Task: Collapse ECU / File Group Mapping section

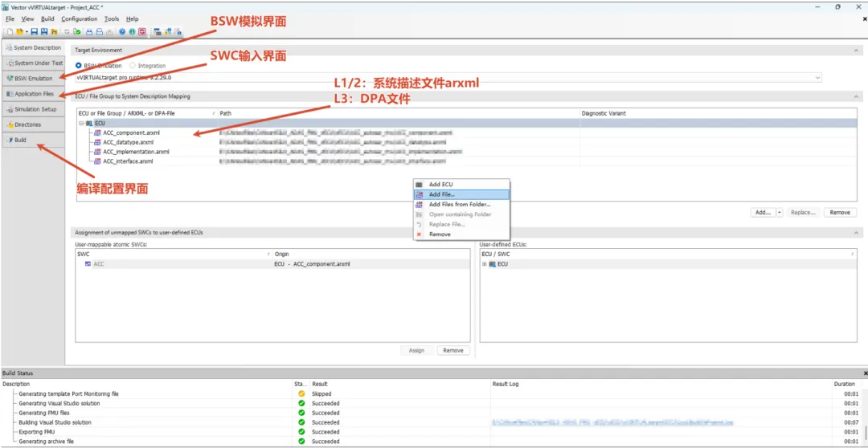Action: point(857,96)
